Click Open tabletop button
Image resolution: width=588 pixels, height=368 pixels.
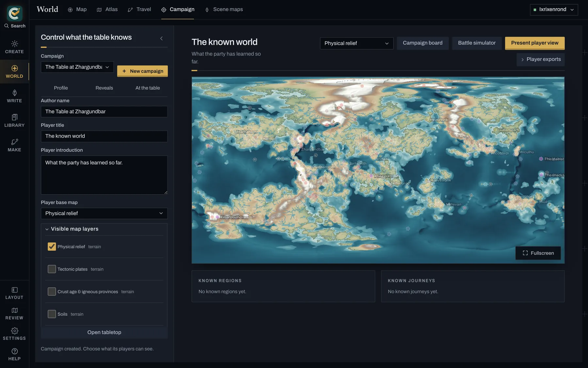tap(104, 332)
